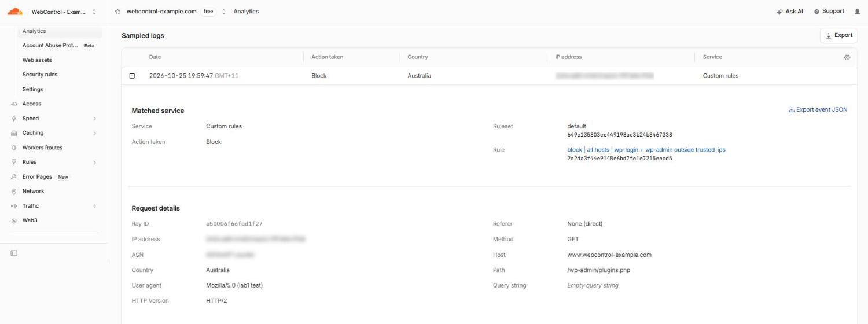Select path /wp-admin/plugins.php
Screen dimensions: 868x324
(x=598, y=270)
